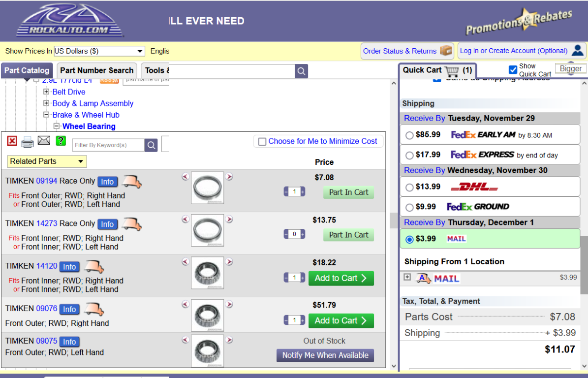Click Notify Me When Available button

(x=325, y=355)
